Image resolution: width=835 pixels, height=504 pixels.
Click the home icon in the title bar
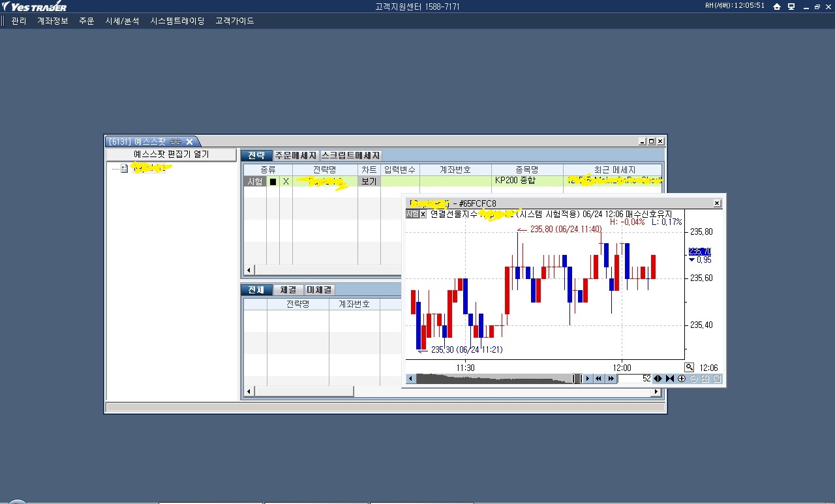click(777, 7)
